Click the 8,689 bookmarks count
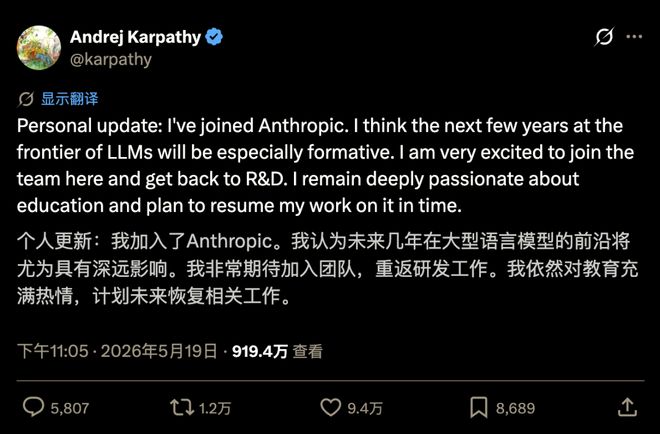The height and width of the screenshot is (434, 660). coord(515,408)
